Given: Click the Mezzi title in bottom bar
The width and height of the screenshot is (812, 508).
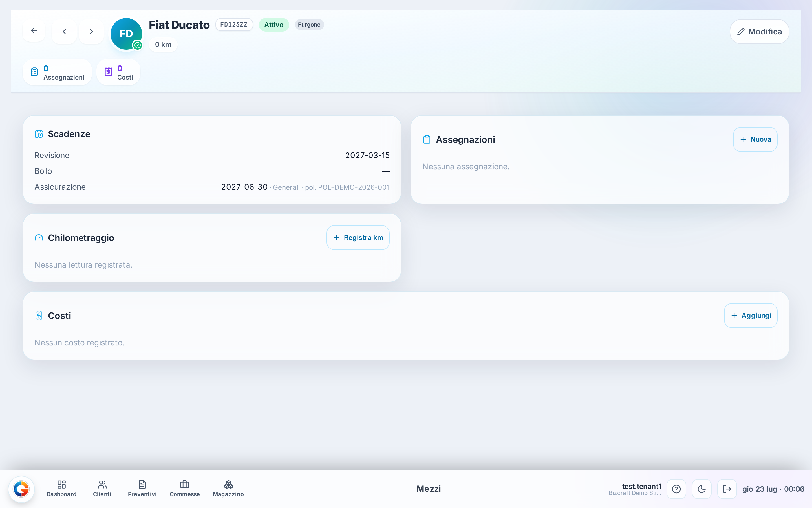Looking at the screenshot, I should pos(429,489).
